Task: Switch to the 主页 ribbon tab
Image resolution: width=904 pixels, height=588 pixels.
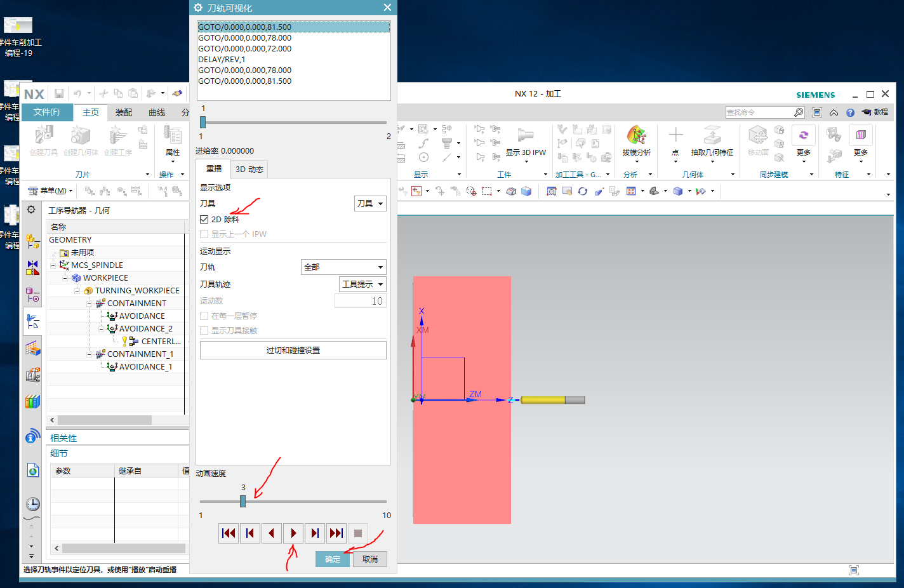Action: point(91,112)
